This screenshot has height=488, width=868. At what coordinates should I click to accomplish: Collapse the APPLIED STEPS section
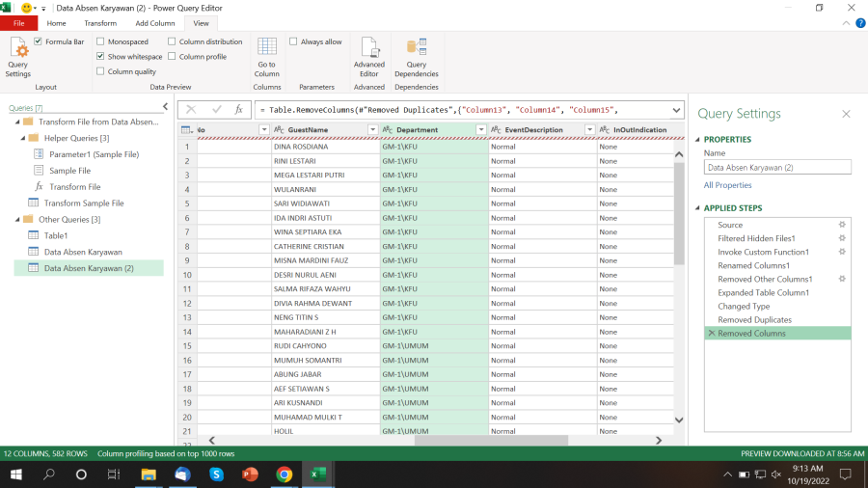pyautogui.click(x=697, y=208)
